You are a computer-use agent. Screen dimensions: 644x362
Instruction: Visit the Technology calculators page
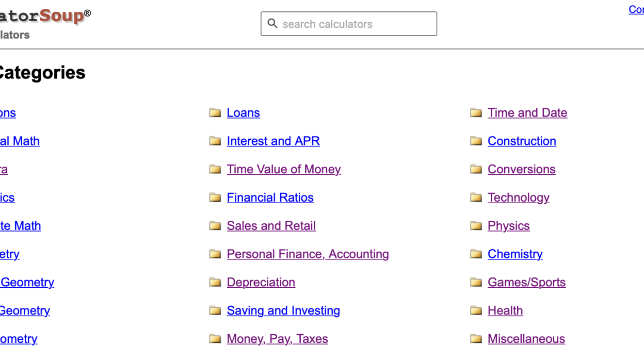pos(518,198)
